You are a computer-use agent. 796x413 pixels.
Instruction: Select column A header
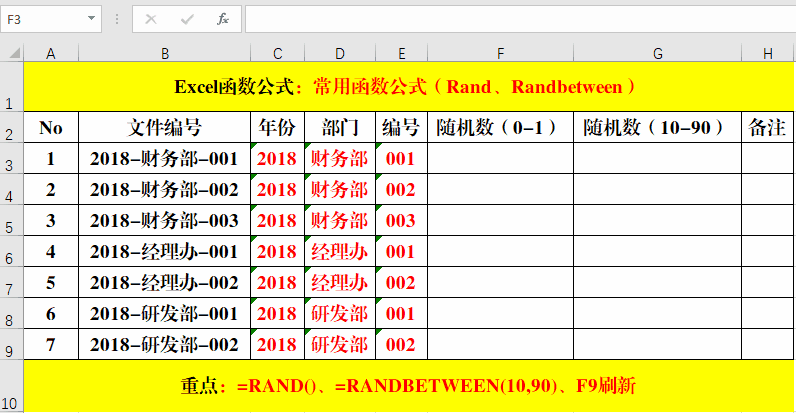click(51, 53)
